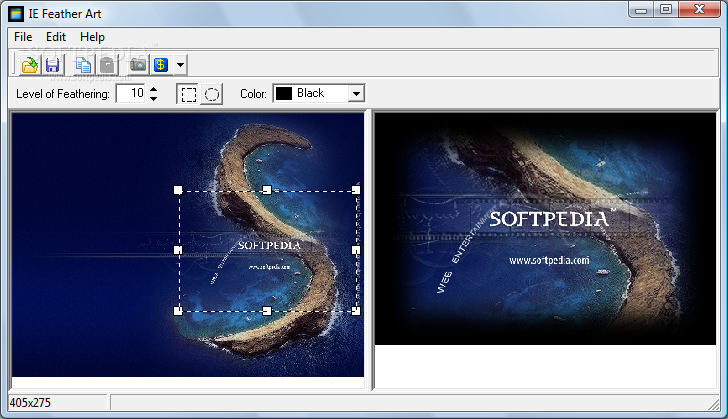Click the bottom-right selection handle

(356, 311)
